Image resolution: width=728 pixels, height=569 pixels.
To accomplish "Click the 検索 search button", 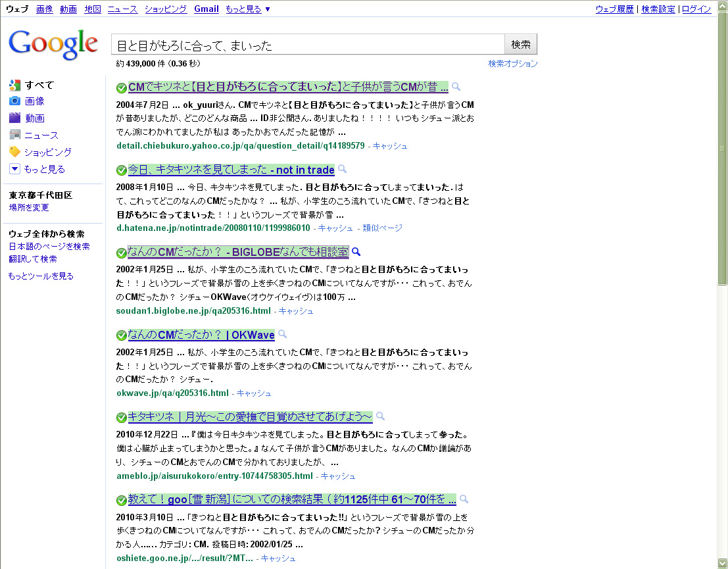I will click(x=521, y=44).
